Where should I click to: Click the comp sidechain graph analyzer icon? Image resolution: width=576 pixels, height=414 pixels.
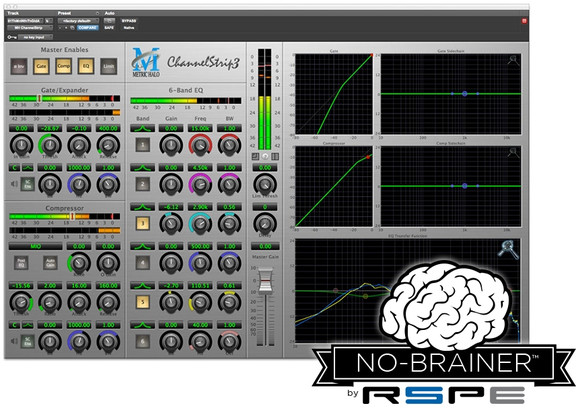click(x=513, y=152)
